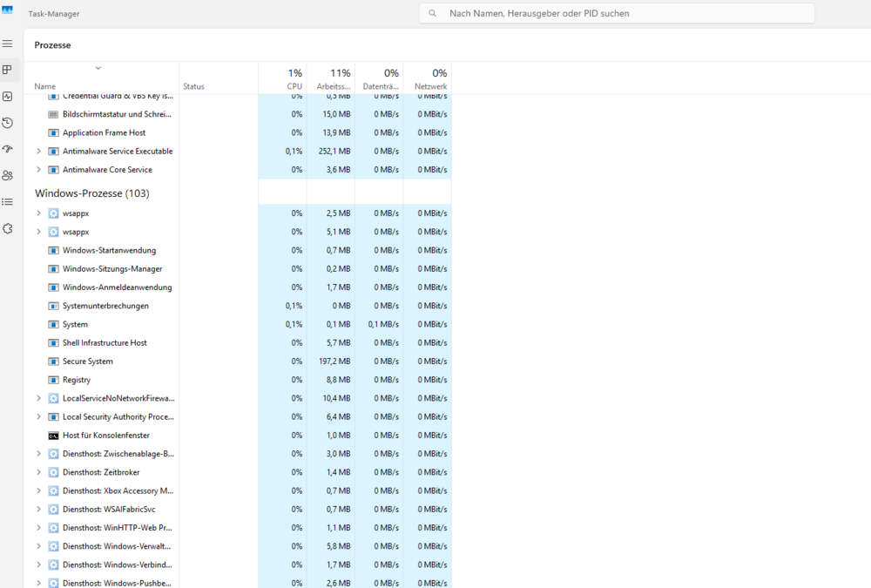871x588 pixels.
Task: Open the Autostart apps icon in sidebar
Action: [x=8, y=149]
